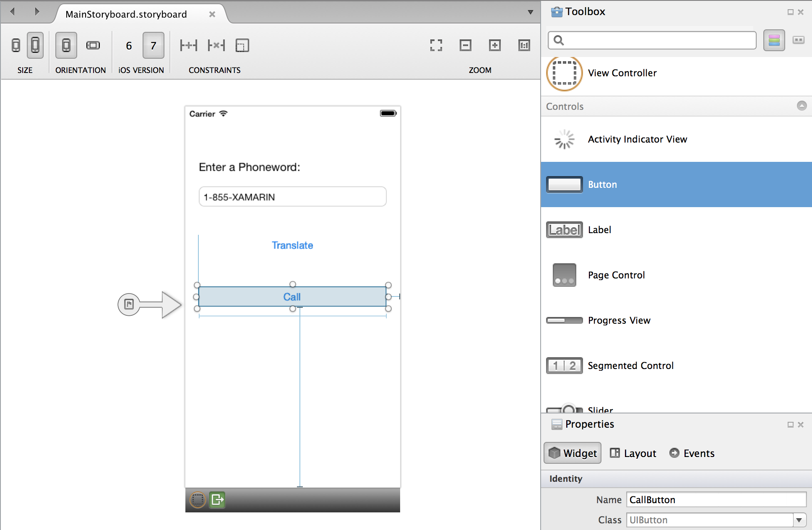Click the zoom in plus icon
This screenshot has height=530, width=812.
494,45
